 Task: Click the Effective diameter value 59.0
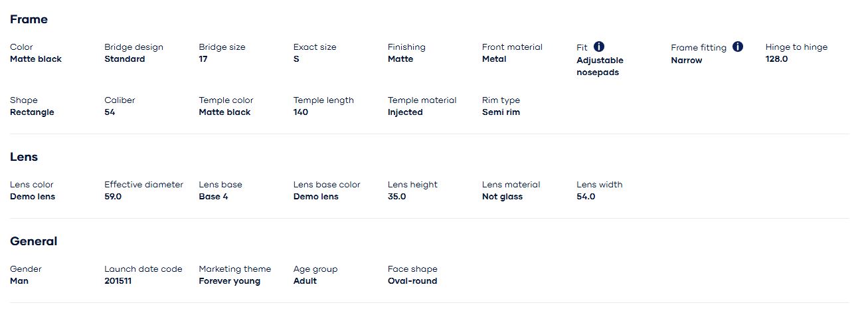coord(113,197)
